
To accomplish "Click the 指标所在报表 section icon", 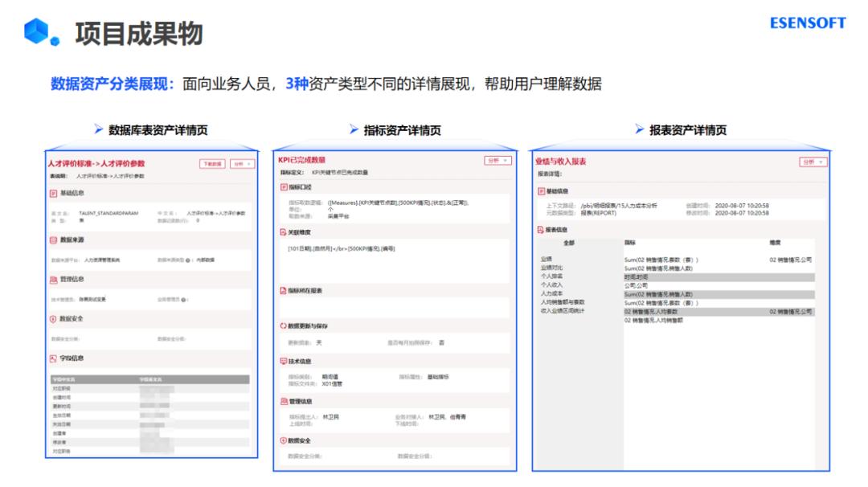I will click(281, 289).
